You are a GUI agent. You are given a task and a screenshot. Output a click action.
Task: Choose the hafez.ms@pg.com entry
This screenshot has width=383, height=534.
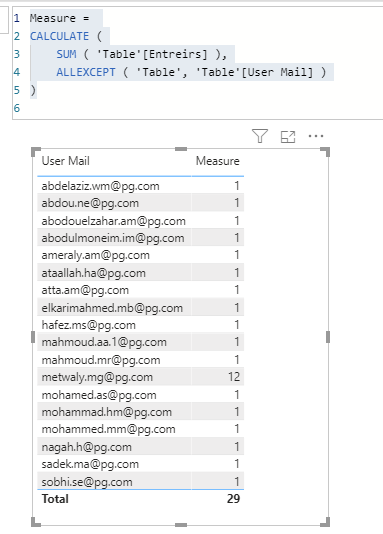(x=89, y=325)
